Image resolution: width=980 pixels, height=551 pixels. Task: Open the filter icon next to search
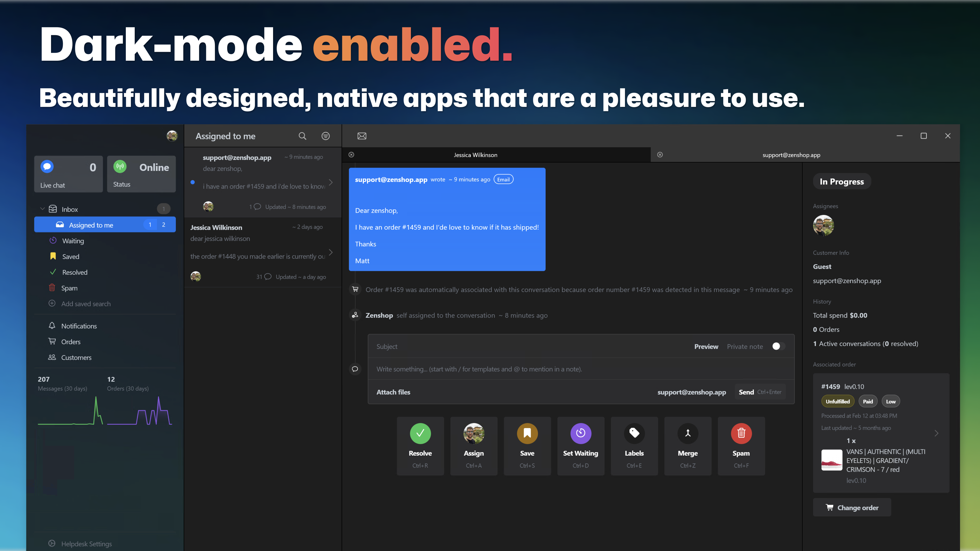[325, 136]
